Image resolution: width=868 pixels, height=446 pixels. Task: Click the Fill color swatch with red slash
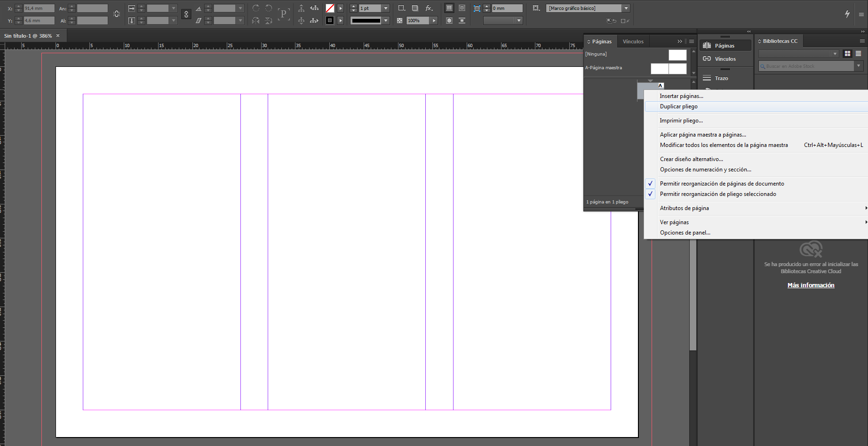330,8
